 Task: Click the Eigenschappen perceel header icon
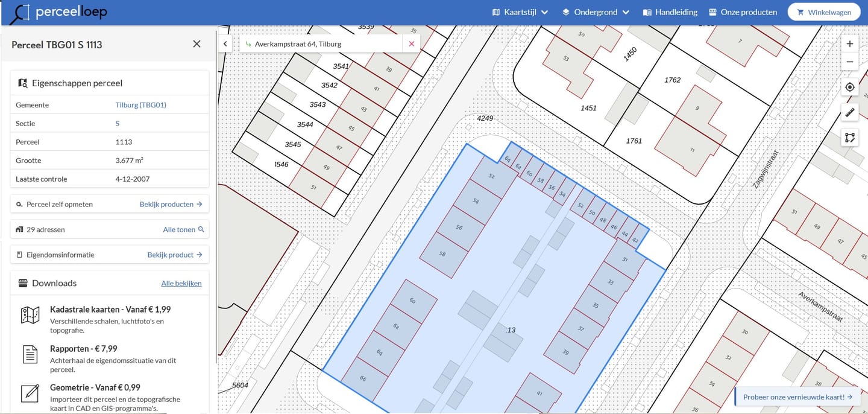coord(23,83)
